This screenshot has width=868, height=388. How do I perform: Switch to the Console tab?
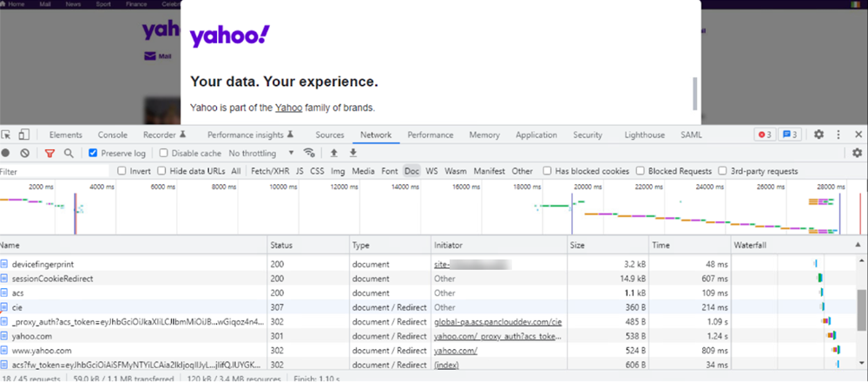coord(112,135)
